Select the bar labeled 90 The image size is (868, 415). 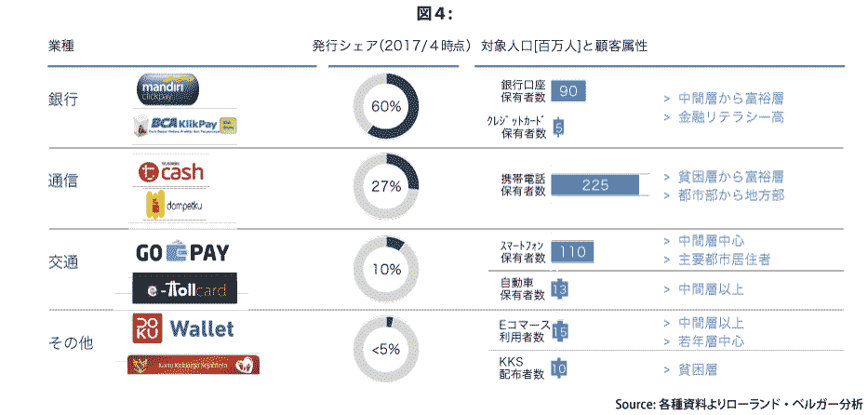pyautogui.click(x=568, y=91)
